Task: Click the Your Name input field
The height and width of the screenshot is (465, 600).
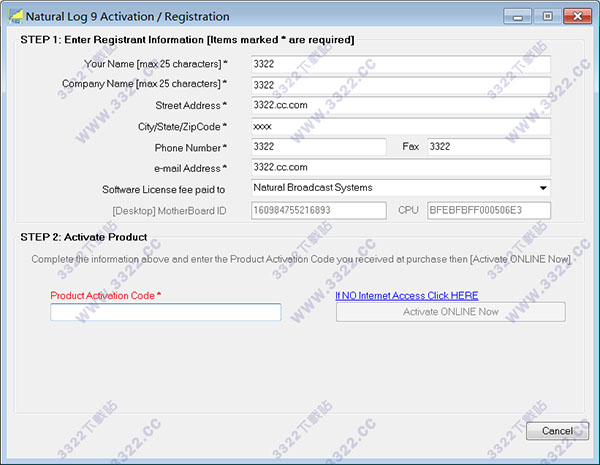Action: pos(401,64)
